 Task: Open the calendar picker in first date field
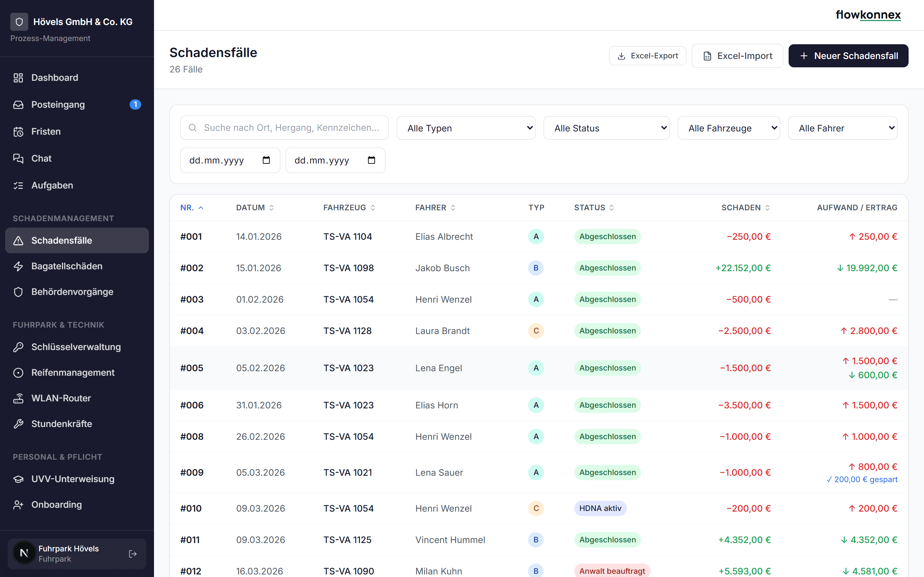(x=266, y=160)
